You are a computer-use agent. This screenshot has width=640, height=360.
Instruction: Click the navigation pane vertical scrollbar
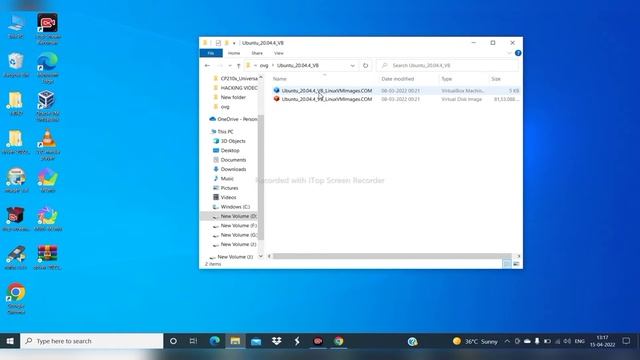tap(261, 178)
